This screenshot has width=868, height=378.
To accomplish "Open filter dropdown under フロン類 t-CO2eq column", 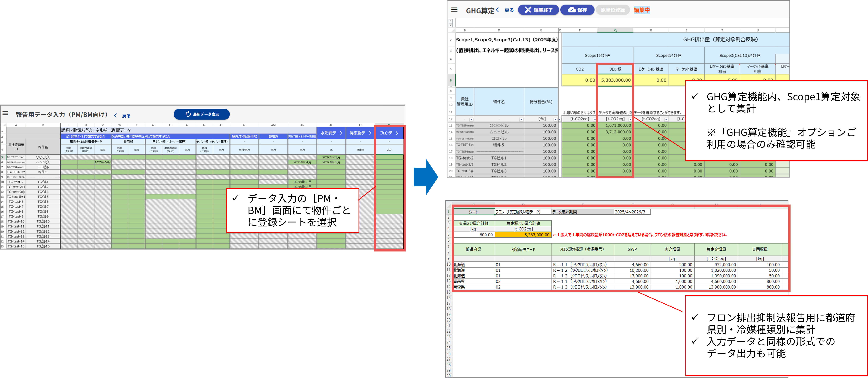I will point(630,119).
